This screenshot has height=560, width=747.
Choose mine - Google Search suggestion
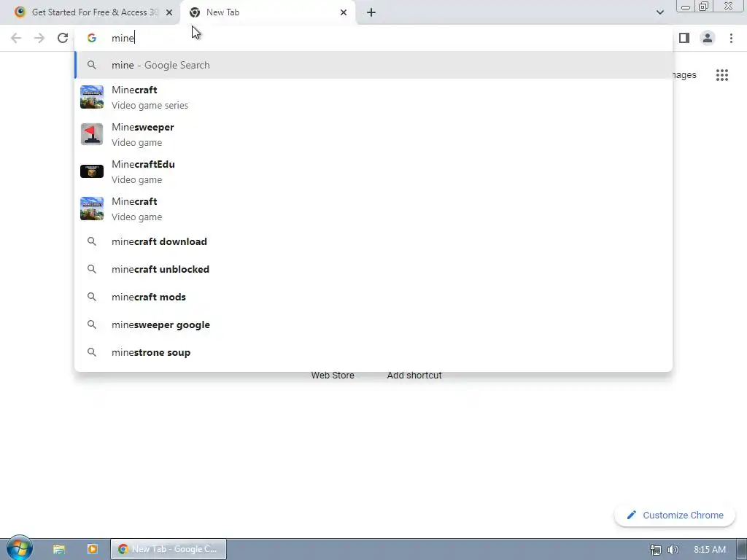(373, 65)
